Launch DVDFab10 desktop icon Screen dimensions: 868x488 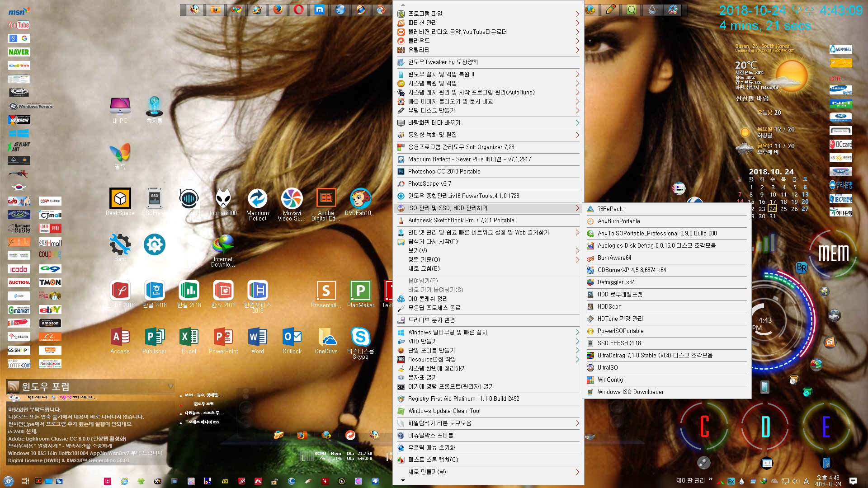click(x=360, y=202)
